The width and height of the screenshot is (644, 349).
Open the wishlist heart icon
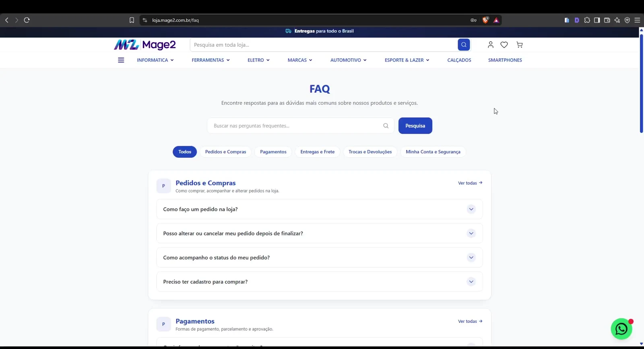coord(504,45)
